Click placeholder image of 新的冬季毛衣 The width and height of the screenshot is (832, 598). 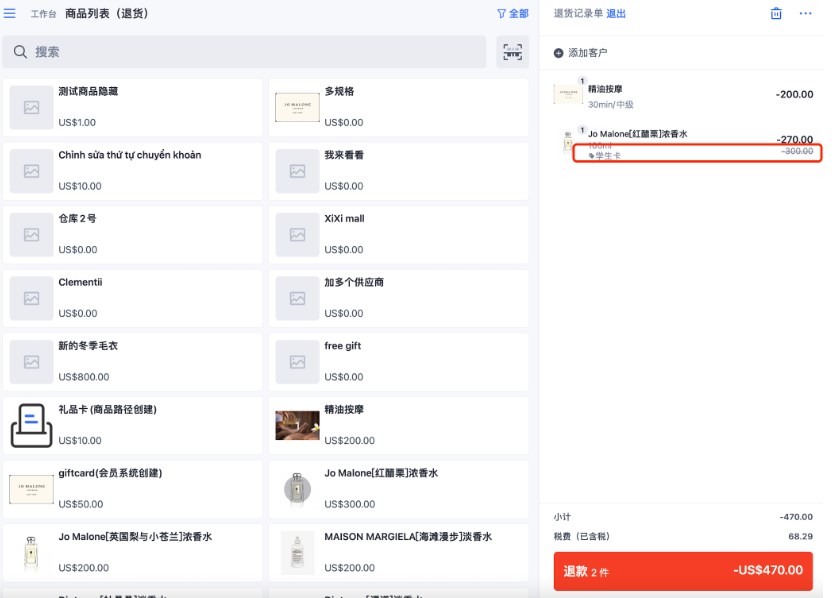tap(31, 362)
